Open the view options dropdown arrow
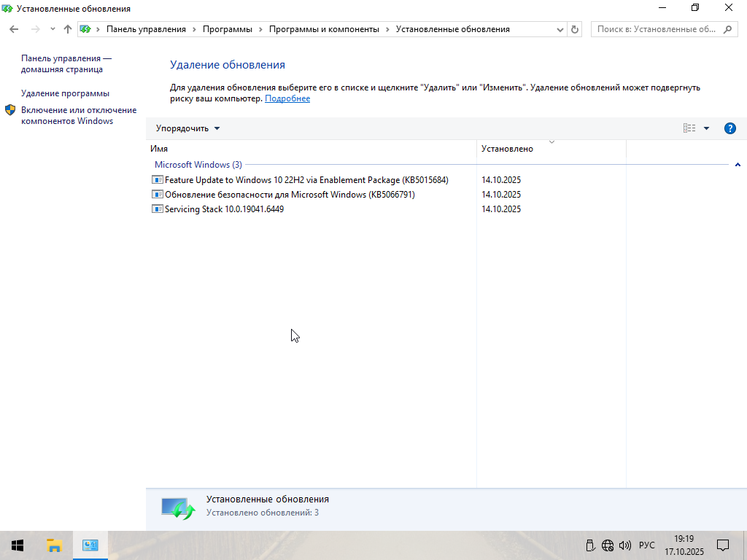Screen dimensions: 747x560 tap(706, 128)
